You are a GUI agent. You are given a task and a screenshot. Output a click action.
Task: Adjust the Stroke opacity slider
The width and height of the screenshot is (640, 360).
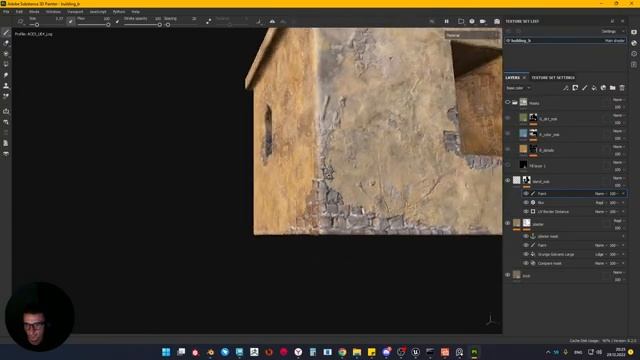[x=143, y=24]
